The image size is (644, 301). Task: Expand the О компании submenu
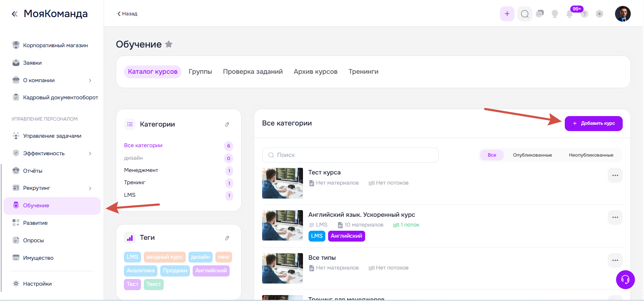click(90, 80)
